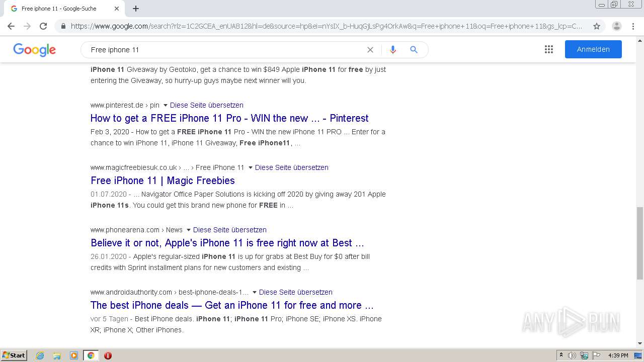Translate the androidauthority result page
This screenshot has width=644, height=362.
coord(296,292)
